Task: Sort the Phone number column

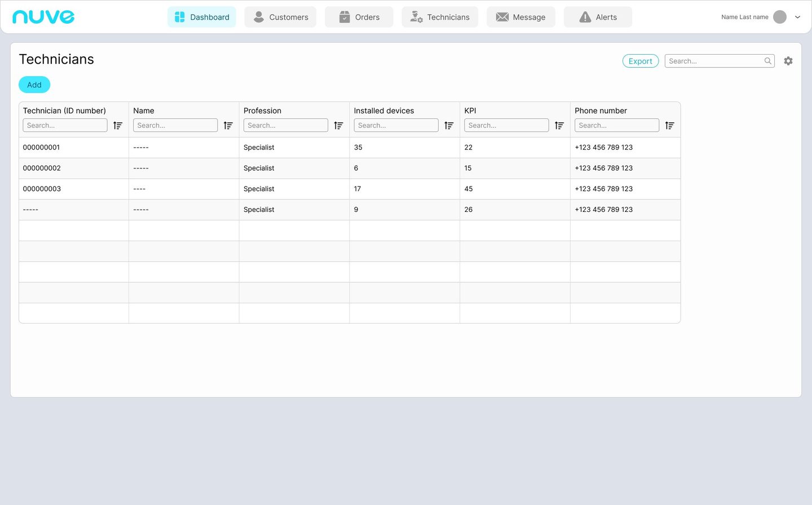Action: pos(669,125)
